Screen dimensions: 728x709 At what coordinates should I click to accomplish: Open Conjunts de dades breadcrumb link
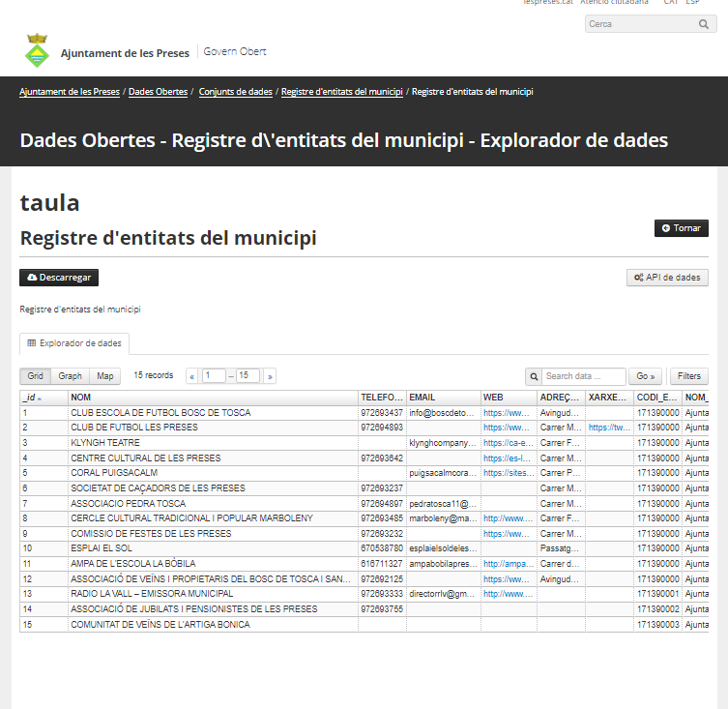(x=235, y=92)
